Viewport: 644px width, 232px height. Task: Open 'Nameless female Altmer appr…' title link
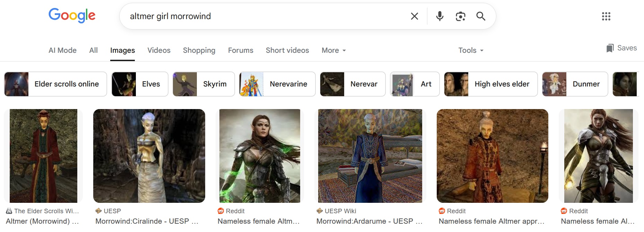tap(491, 221)
